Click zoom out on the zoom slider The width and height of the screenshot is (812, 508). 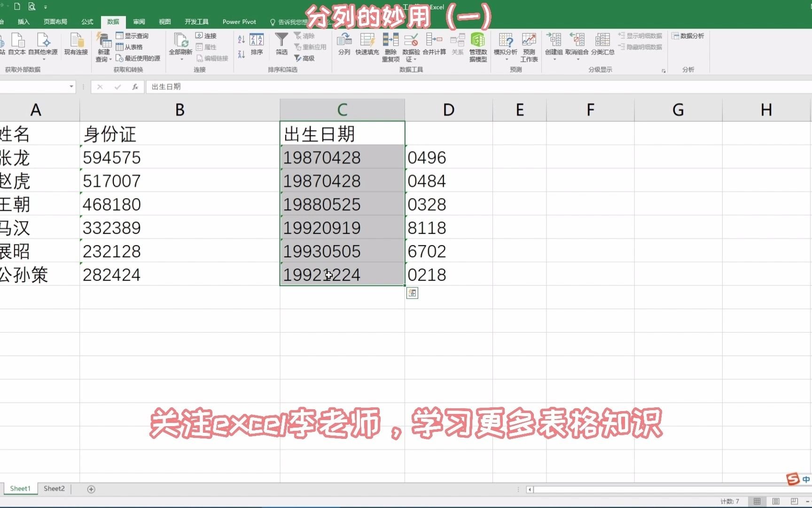[808, 501]
